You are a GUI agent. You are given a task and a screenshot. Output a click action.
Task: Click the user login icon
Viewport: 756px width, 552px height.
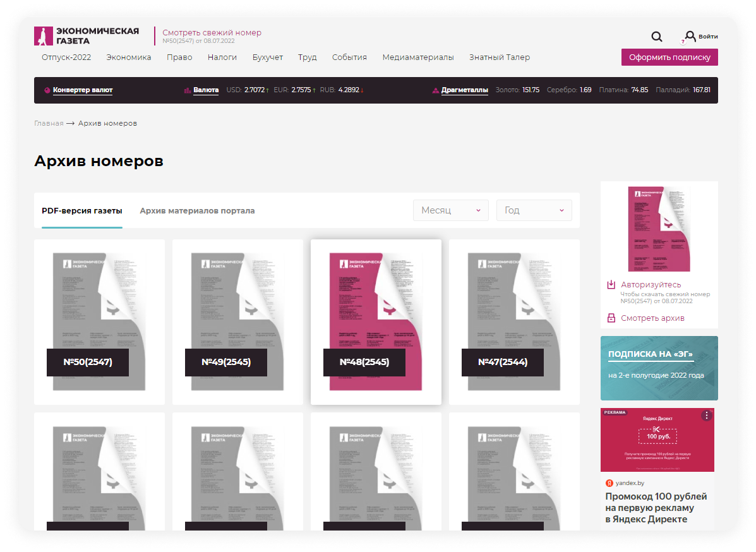click(690, 37)
